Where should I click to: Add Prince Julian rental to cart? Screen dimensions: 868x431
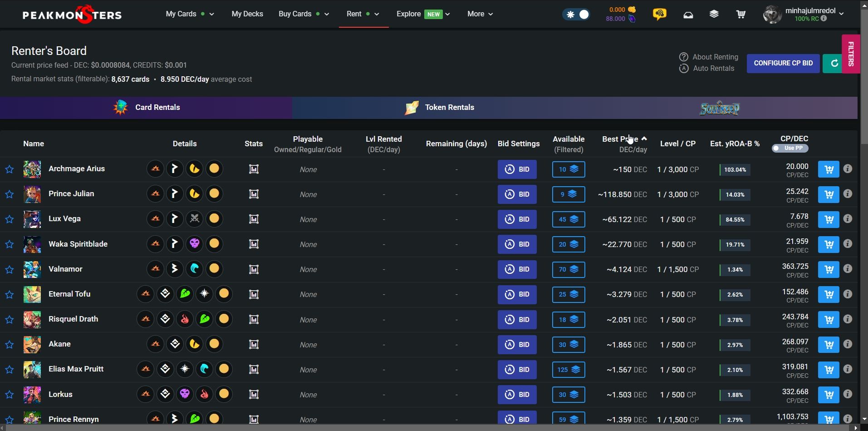pos(829,194)
